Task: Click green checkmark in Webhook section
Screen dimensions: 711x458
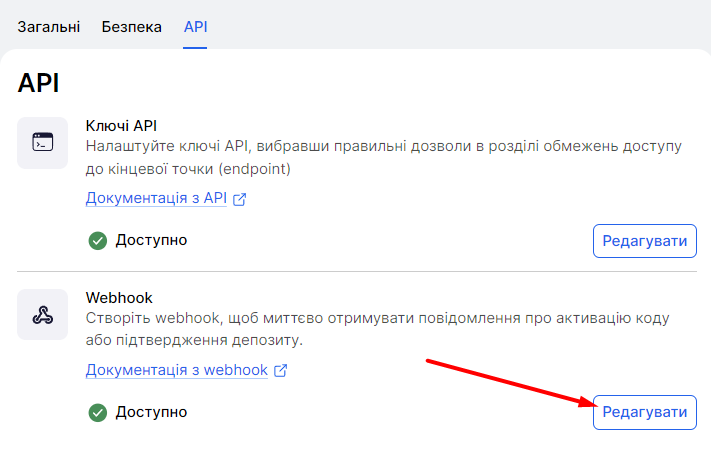Action: (x=97, y=412)
